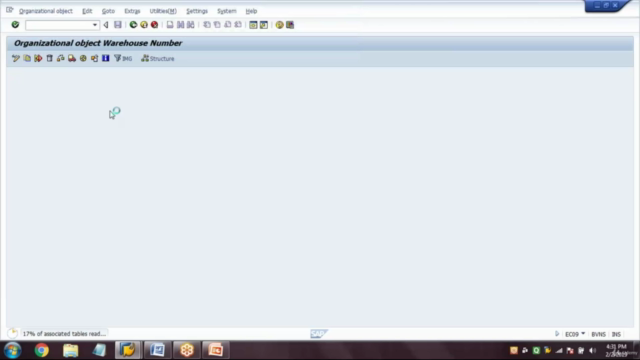Toggle the INS insert mode indicator
Screen dimensions: 640x360
click(x=616, y=334)
